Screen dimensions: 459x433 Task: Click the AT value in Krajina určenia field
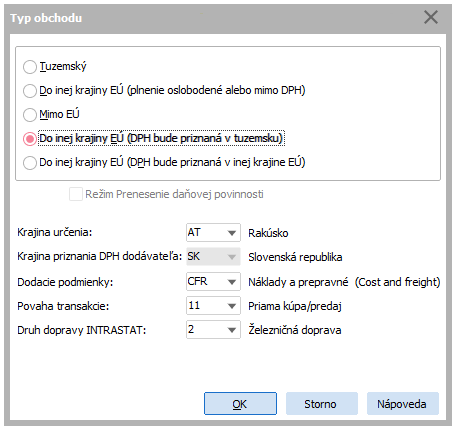point(194,232)
